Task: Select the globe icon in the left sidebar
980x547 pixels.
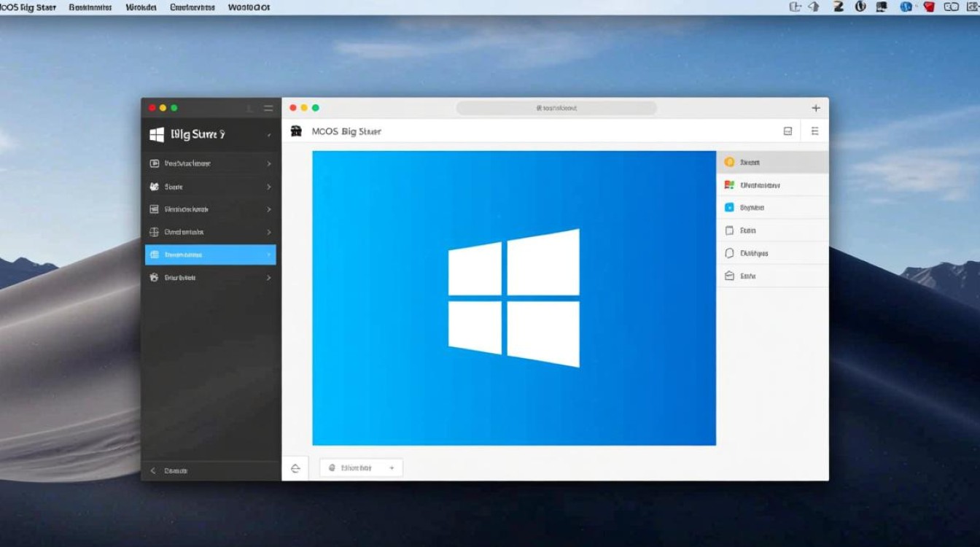Action: tap(155, 232)
